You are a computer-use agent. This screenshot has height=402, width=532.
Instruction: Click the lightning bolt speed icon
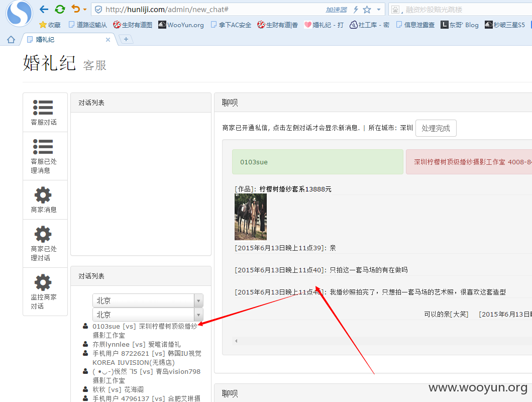click(356, 10)
